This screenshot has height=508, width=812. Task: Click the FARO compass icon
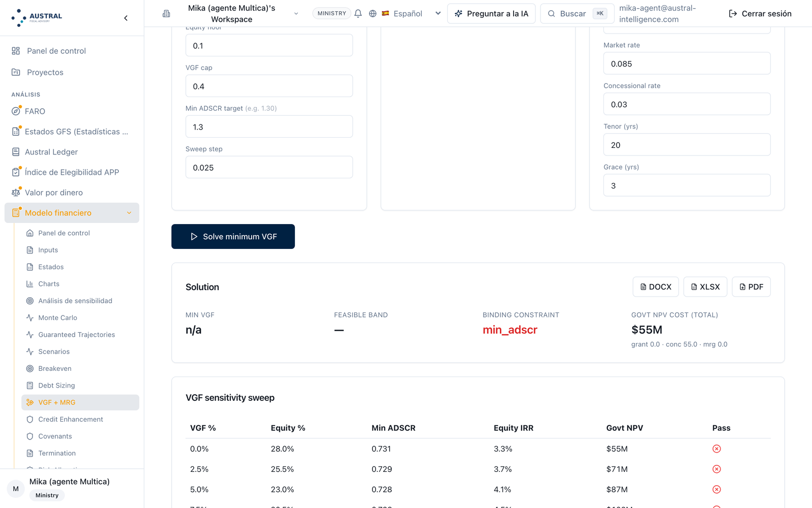pyautogui.click(x=16, y=111)
